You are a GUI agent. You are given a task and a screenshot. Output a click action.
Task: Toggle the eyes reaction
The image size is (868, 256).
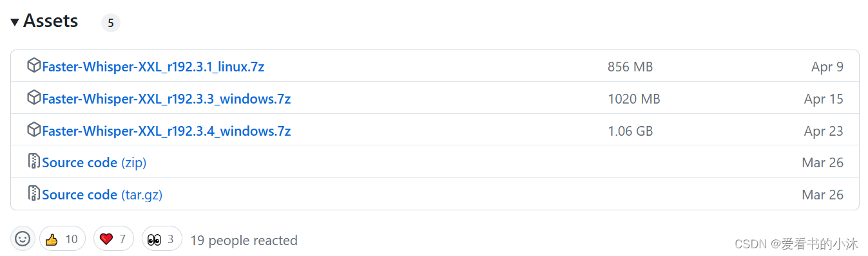(x=162, y=239)
